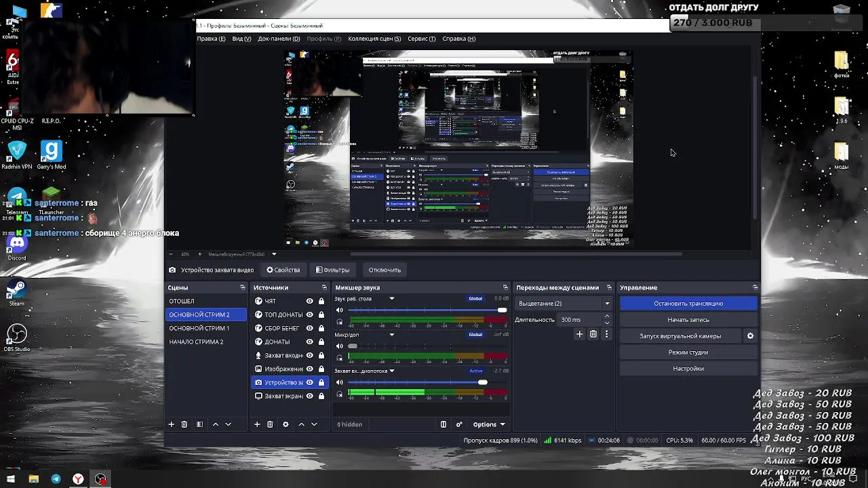Toggle monitoring headphone icon for Звук раб. стола

click(x=340, y=322)
